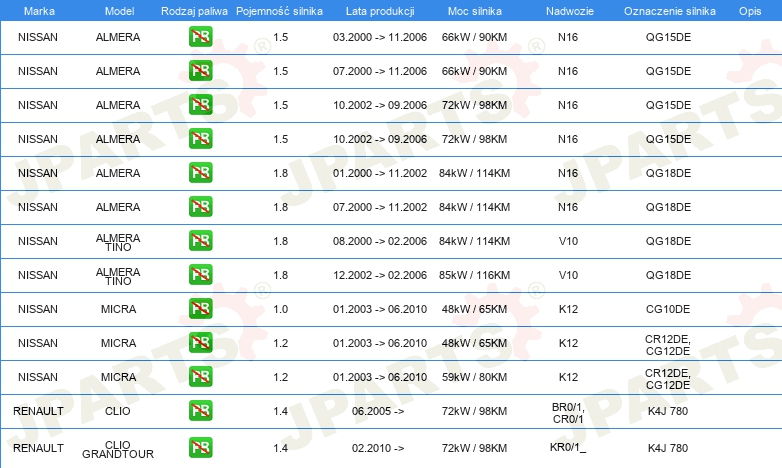Image resolution: width=782 pixels, height=468 pixels.
Task: Click the Pojemność silnika column header
Action: (x=279, y=11)
